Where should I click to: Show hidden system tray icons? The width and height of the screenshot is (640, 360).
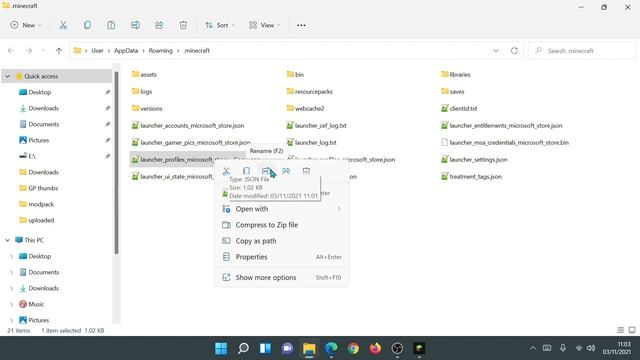coord(533,348)
